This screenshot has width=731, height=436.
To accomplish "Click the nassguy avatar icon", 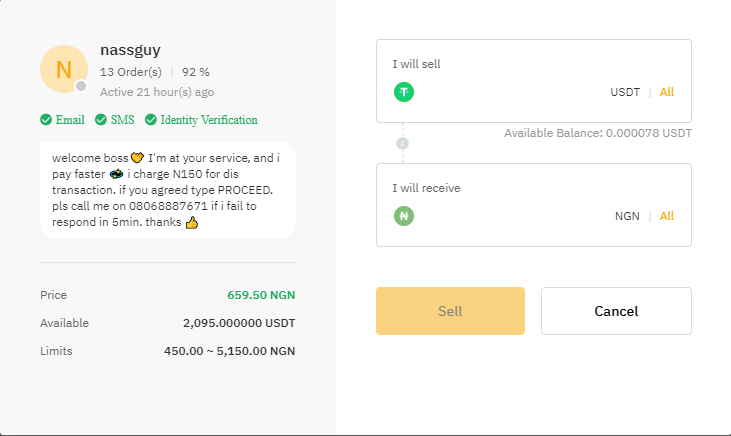I will [64, 69].
